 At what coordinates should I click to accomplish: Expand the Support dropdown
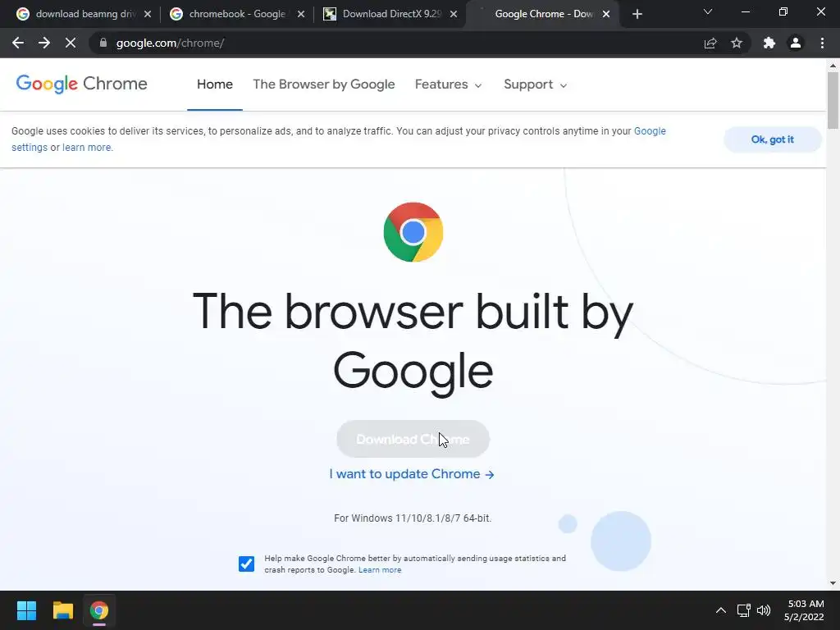pos(535,84)
